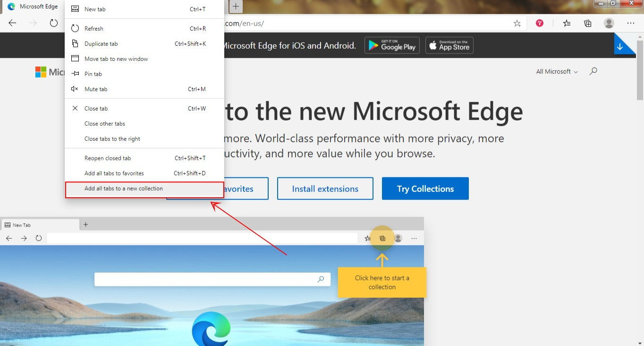The image size is (644, 346).
Task: Click the favorites star in the address bar
Action: pos(517,23)
